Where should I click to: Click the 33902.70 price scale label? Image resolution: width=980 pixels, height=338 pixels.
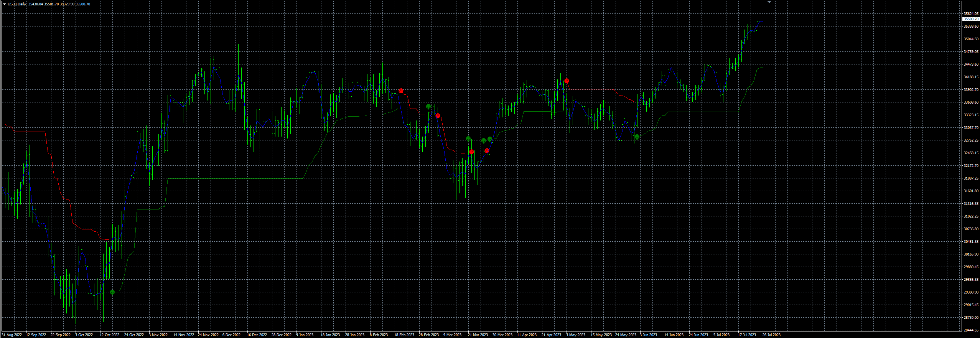(971, 90)
